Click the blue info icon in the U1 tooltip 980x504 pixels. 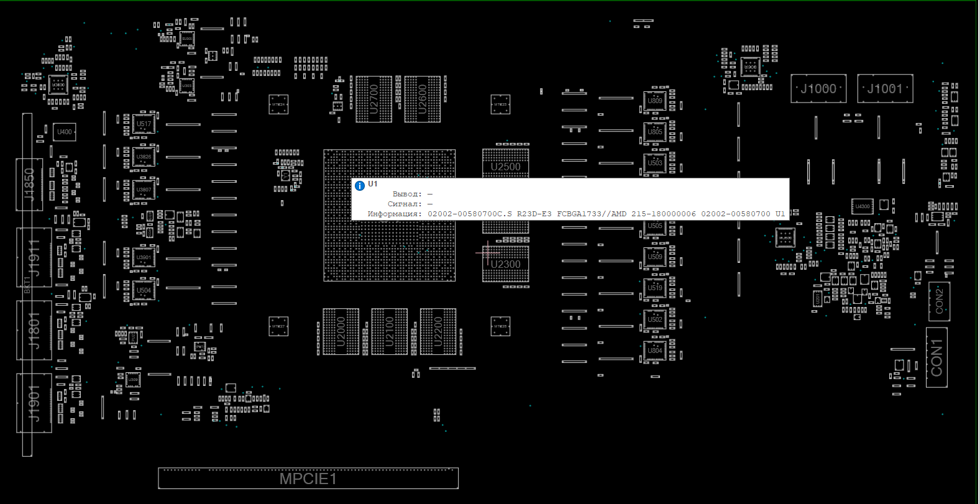359,185
